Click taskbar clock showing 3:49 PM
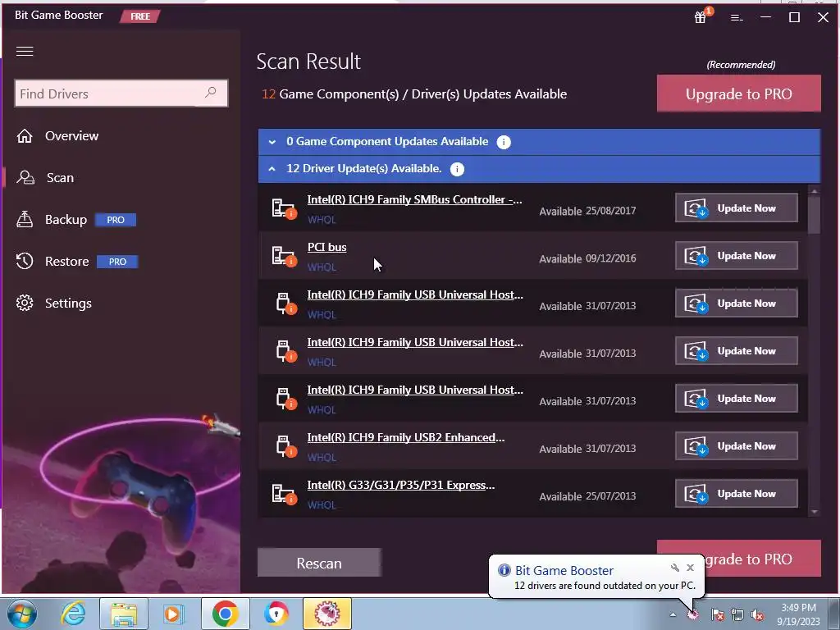840x630 pixels. (x=799, y=614)
